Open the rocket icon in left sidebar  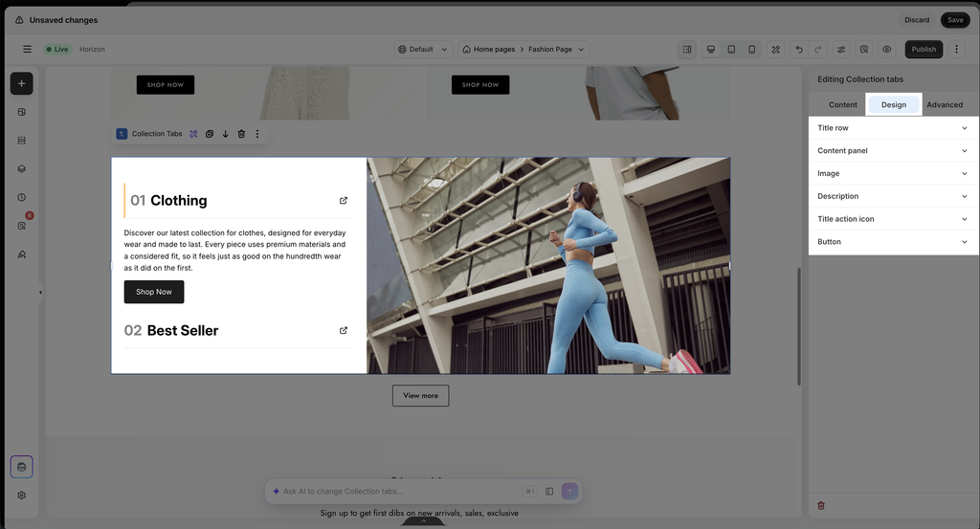pos(21,254)
